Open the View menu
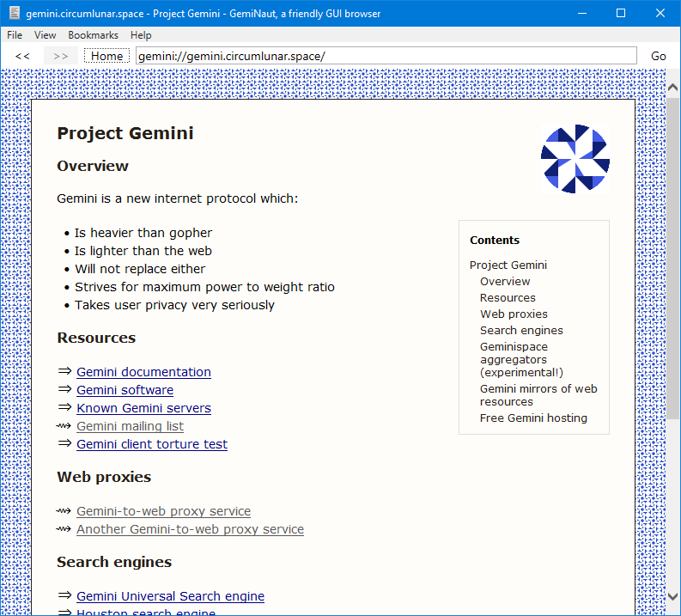Image resolution: width=681 pixels, height=616 pixels. [46, 35]
